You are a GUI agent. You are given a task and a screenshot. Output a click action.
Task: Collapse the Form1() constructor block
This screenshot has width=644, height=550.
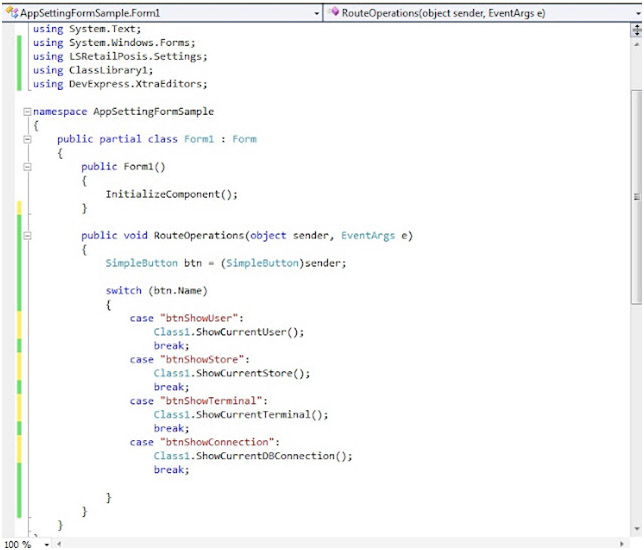point(26,167)
